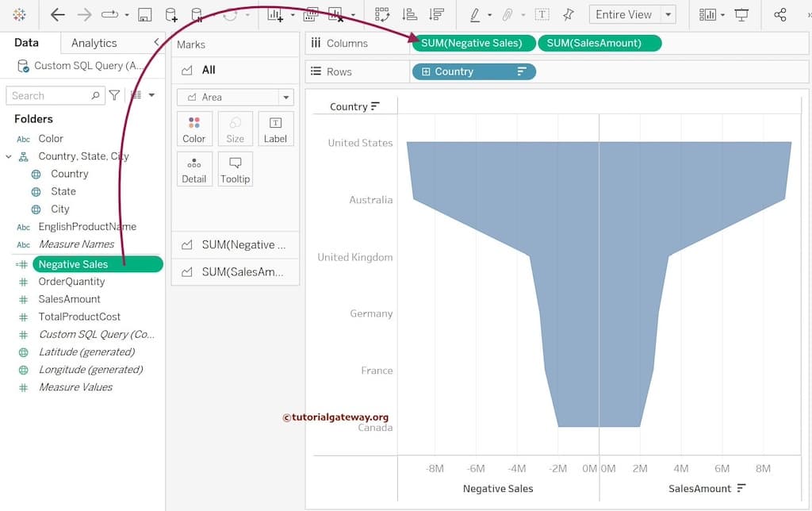This screenshot has width=812, height=511.
Task: Click the Size button in the Marks card
Action: 235,129
